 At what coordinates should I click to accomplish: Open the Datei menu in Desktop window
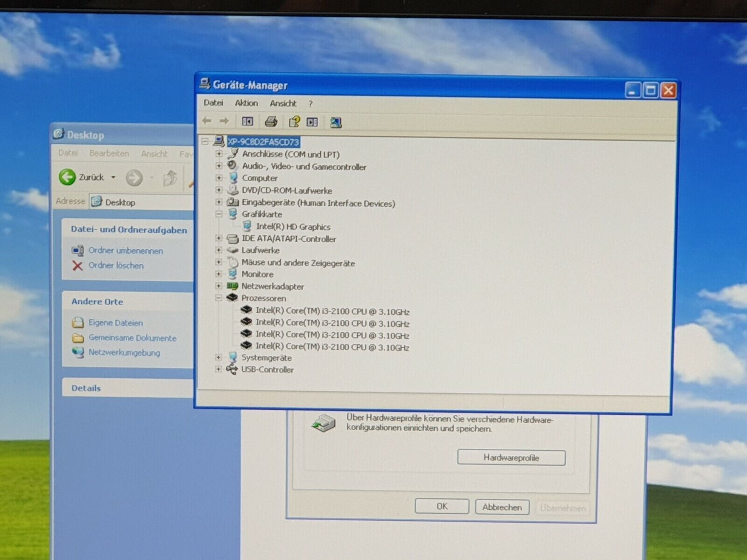coord(68,153)
